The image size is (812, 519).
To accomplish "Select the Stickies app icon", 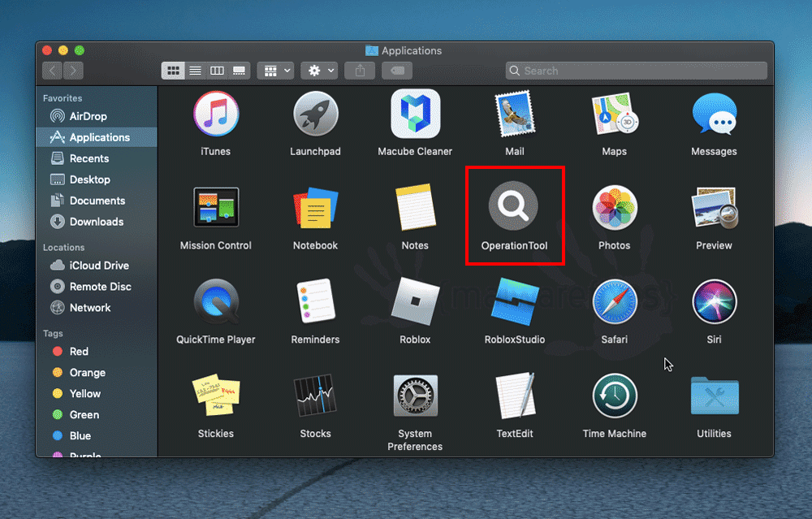I will tap(216, 395).
